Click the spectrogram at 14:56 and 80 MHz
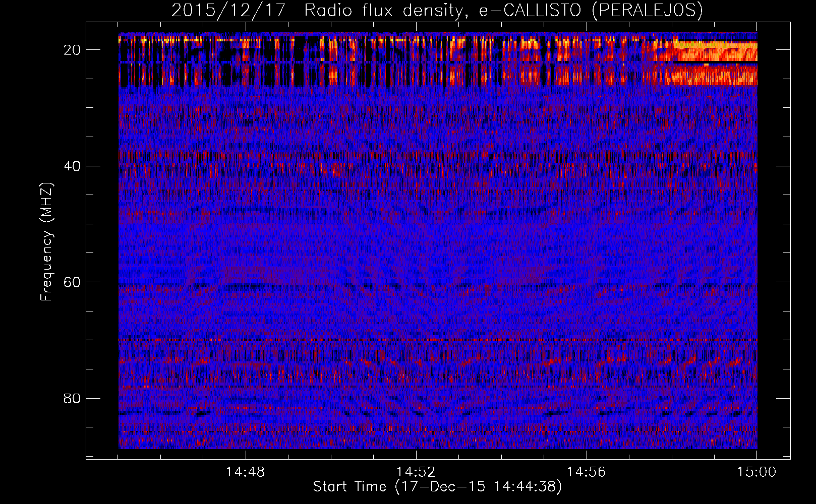The height and width of the screenshot is (504, 816). tap(587, 398)
